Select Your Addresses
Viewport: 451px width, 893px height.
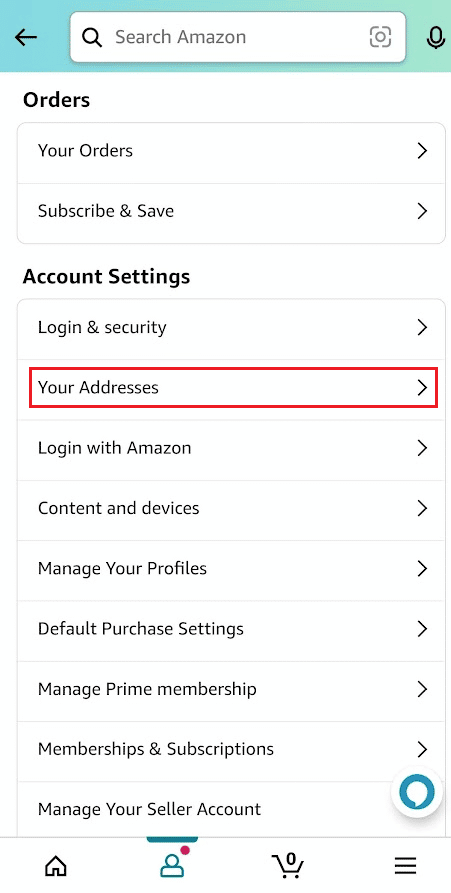click(231, 390)
